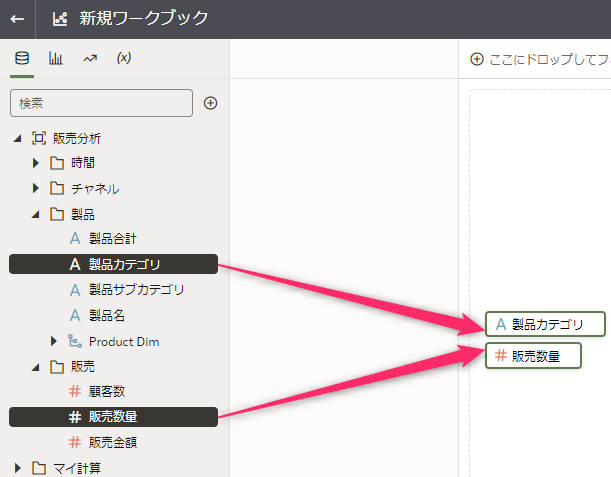Click measure # icon next to 顧客数
The height and width of the screenshot is (477, 611).
[x=75, y=391]
